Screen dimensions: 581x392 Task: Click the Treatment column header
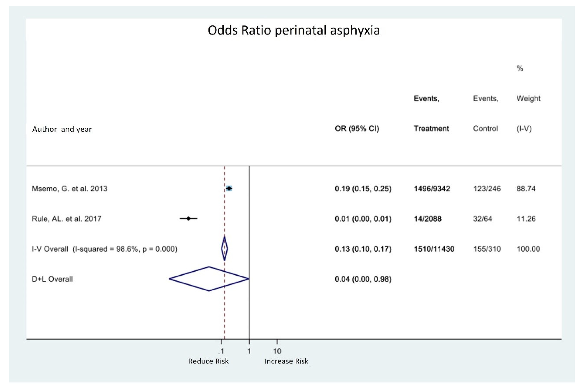pyautogui.click(x=431, y=129)
